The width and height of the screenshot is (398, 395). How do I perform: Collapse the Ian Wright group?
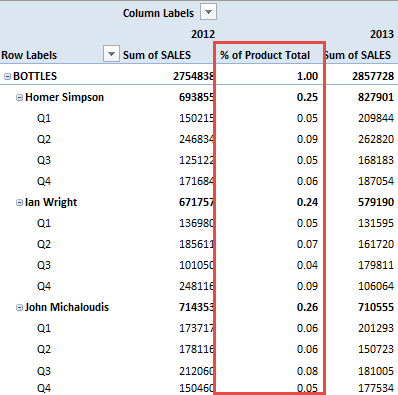(19, 202)
